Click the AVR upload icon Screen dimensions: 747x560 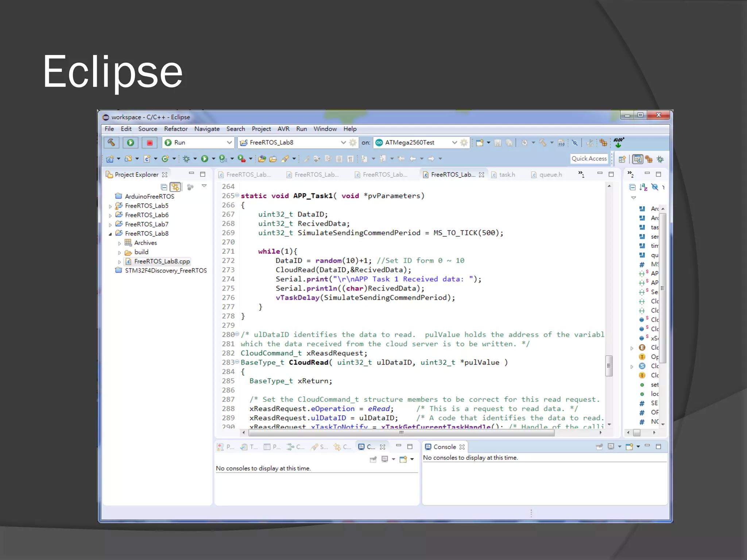click(x=619, y=142)
